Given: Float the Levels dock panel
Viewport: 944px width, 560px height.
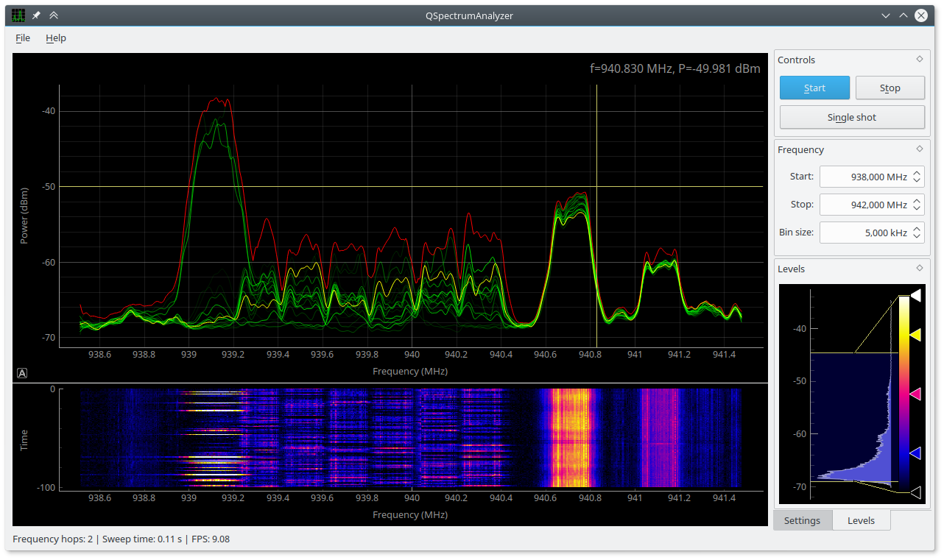Looking at the screenshot, I should 919,268.
